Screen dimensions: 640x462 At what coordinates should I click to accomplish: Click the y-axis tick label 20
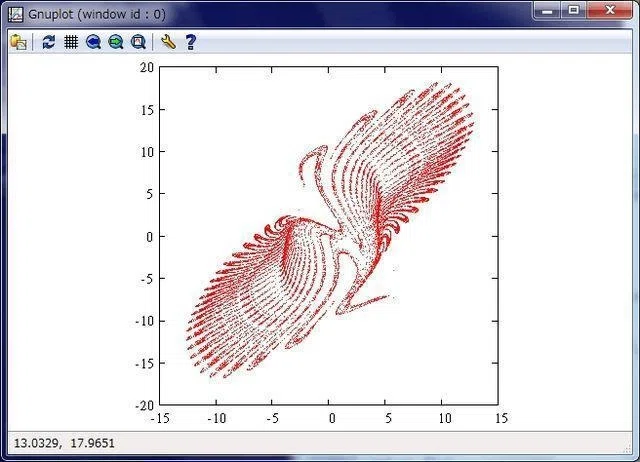pos(147,67)
